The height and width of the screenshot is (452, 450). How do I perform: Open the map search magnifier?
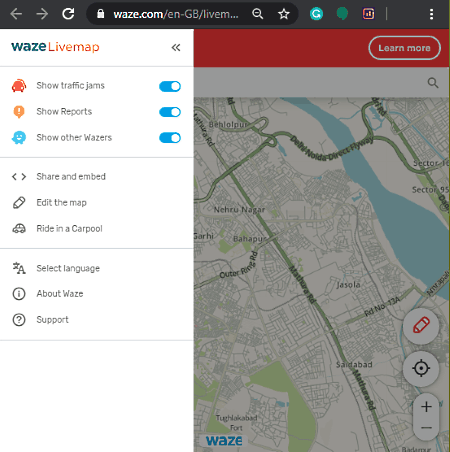click(x=433, y=83)
